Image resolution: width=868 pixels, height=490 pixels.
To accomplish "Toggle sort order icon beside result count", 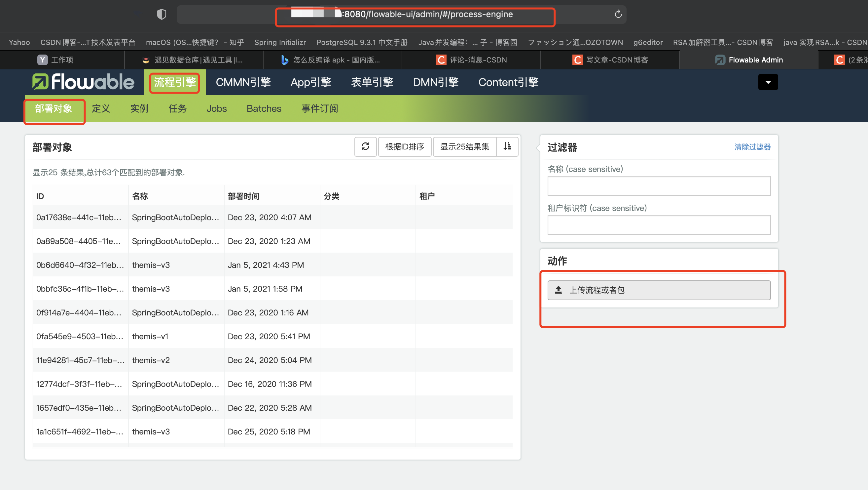I will click(x=507, y=147).
